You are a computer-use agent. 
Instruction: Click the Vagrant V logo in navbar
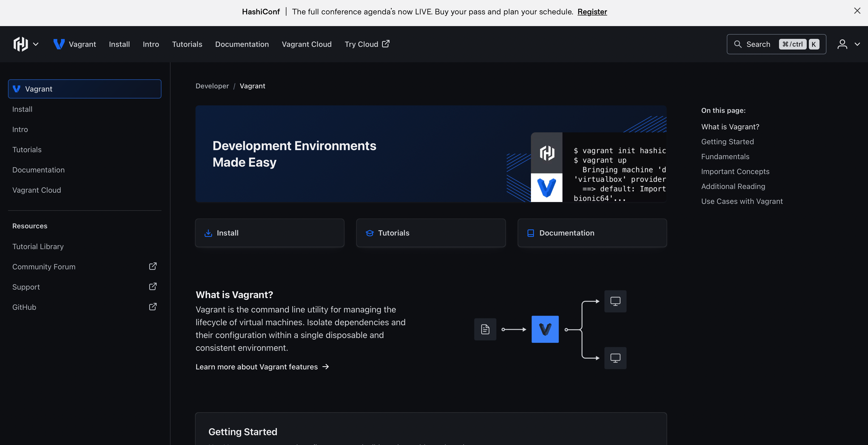point(59,44)
